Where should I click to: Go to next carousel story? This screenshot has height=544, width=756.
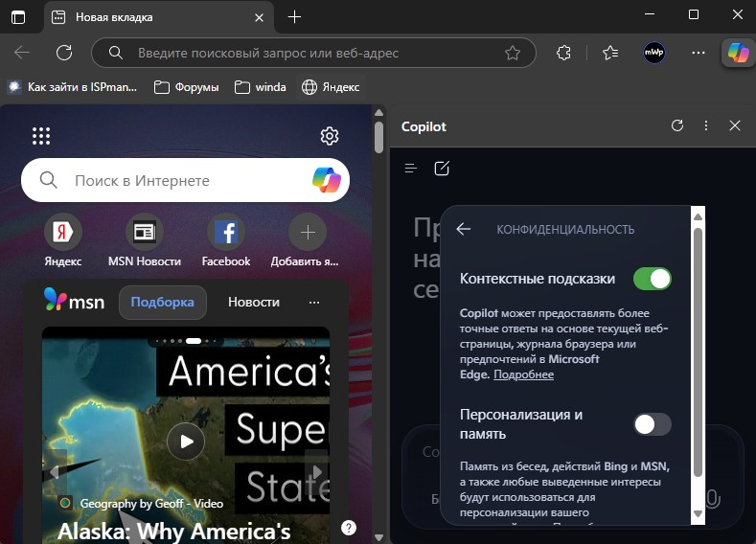[x=317, y=472]
